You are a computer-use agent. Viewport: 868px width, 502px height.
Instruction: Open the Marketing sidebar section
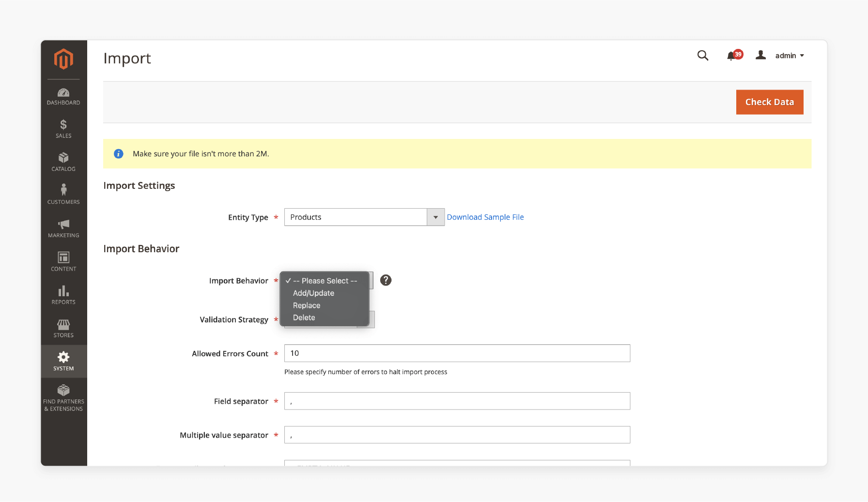tap(63, 228)
